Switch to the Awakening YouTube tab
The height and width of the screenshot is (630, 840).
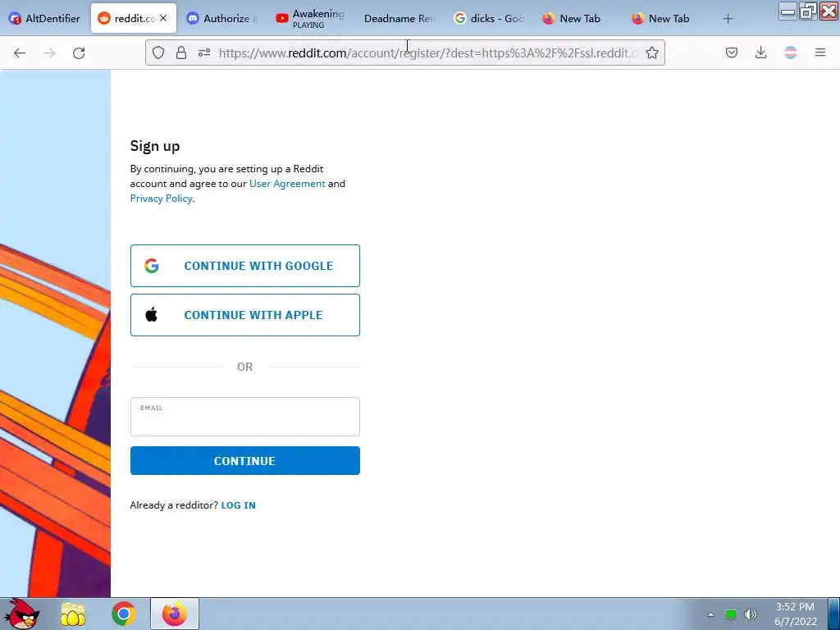(x=311, y=18)
